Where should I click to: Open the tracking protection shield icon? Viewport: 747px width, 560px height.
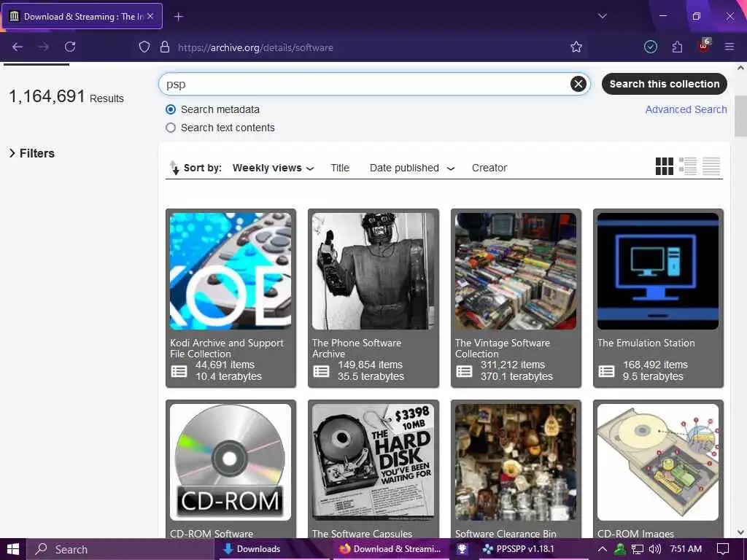144,47
